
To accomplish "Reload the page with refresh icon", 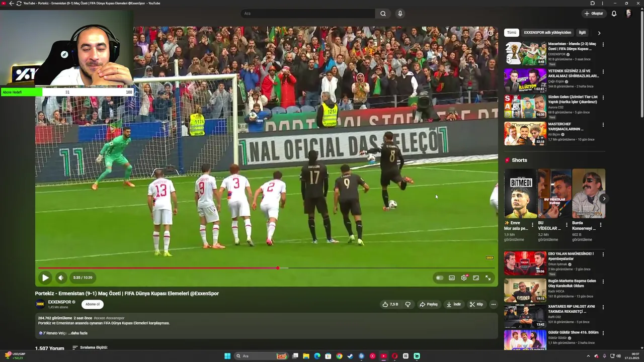I will click(19, 3).
